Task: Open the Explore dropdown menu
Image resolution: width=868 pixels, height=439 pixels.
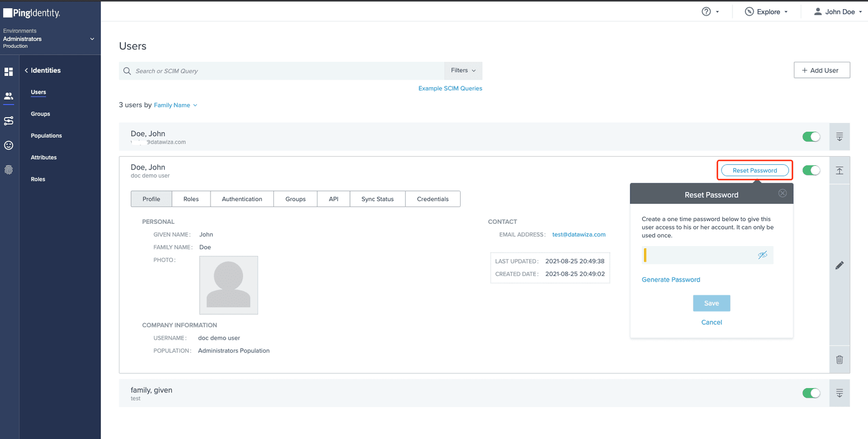Action: (767, 11)
